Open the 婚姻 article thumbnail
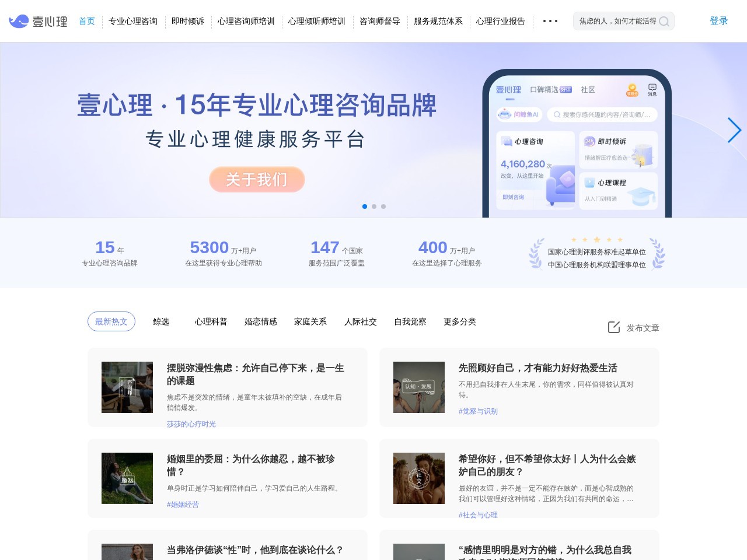This screenshot has width=747, height=560. pyautogui.click(x=127, y=478)
